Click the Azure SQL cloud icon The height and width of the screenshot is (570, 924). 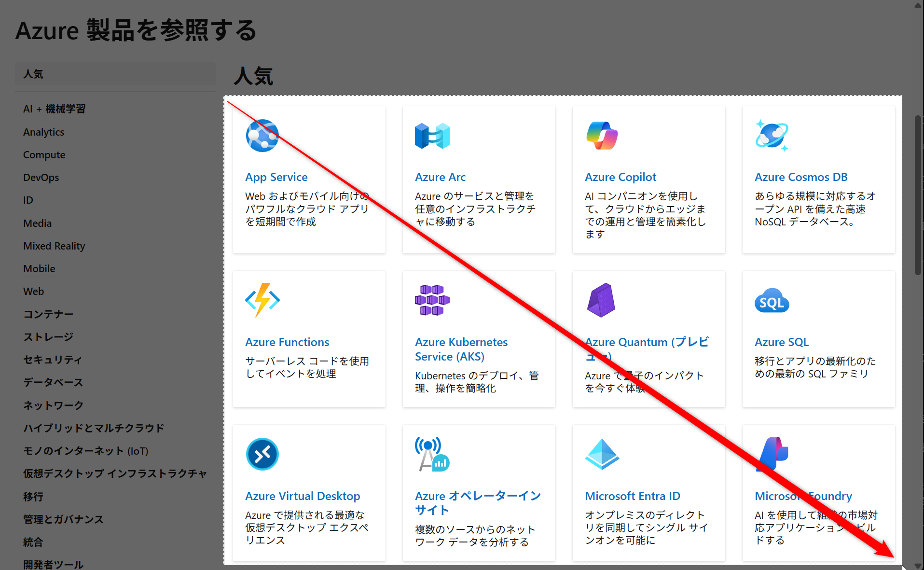[x=771, y=300]
